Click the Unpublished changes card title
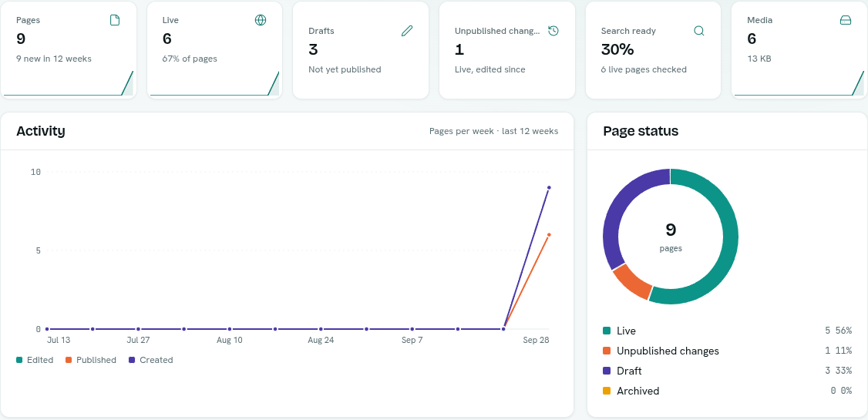Screen dimensions: 868x420 pyautogui.click(x=497, y=31)
